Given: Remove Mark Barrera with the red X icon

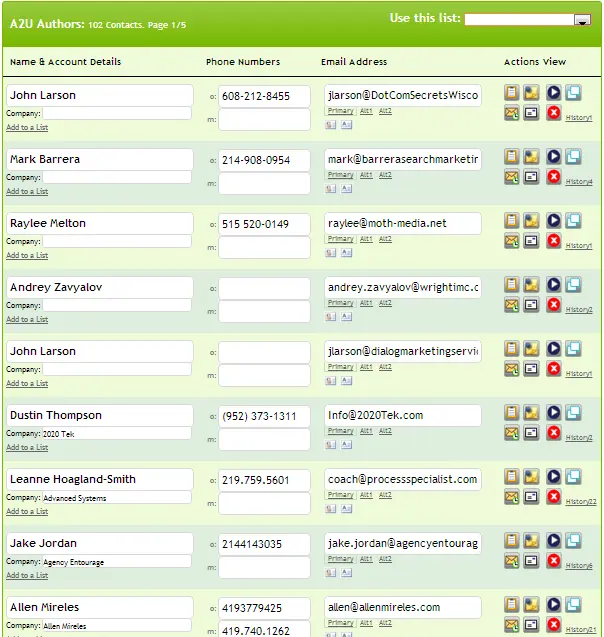Looking at the screenshot, I should [553, 177].
